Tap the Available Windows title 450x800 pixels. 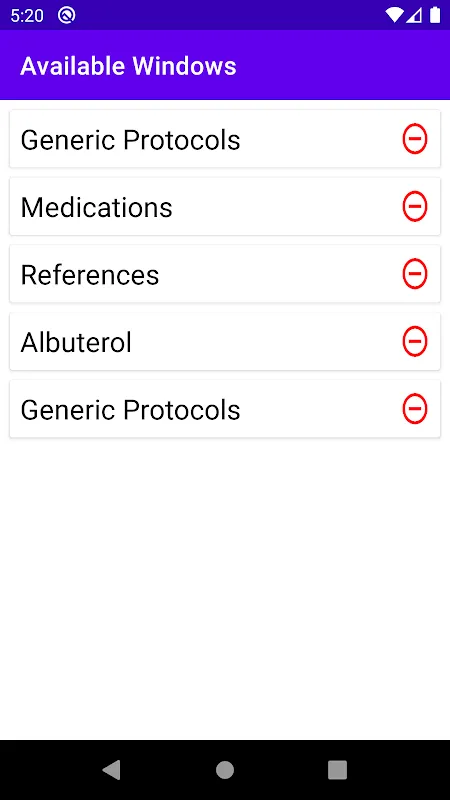click(128, 66)
